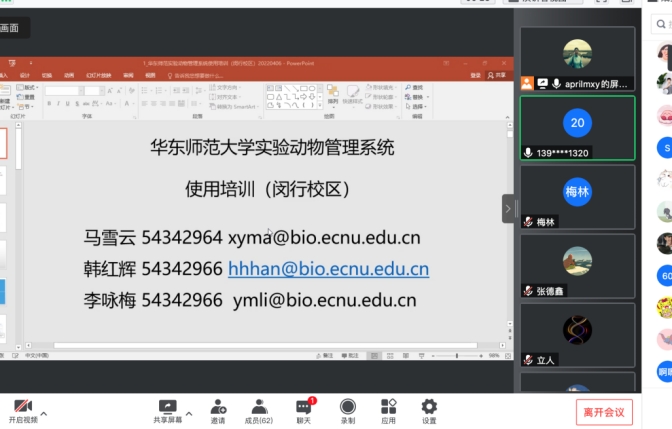Switch to reading view icon in status bar

point(406,356)
